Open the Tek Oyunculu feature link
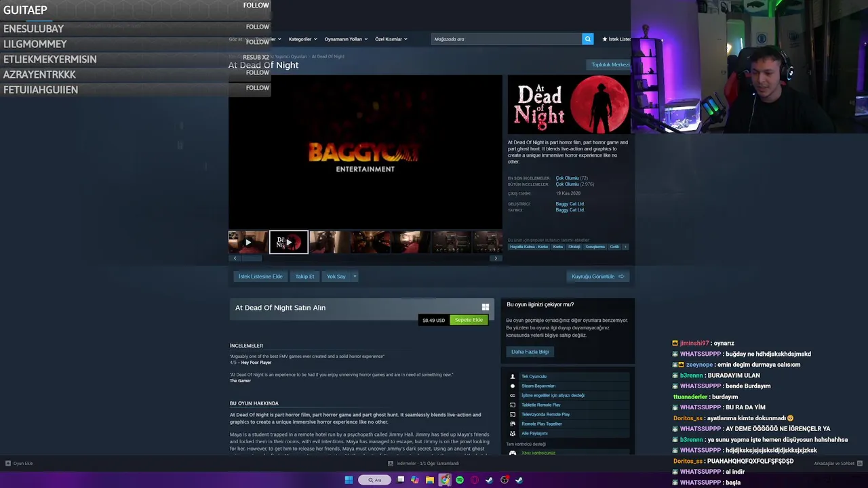This screenshot has width=868, height=488. tap(534, 376)
